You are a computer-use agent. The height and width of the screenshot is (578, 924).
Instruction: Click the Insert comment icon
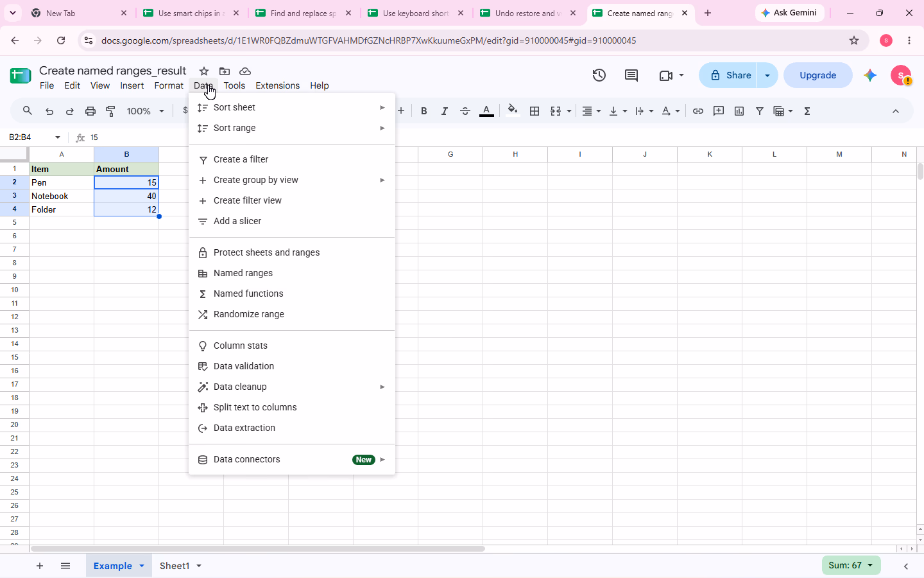tap(719, 111)
